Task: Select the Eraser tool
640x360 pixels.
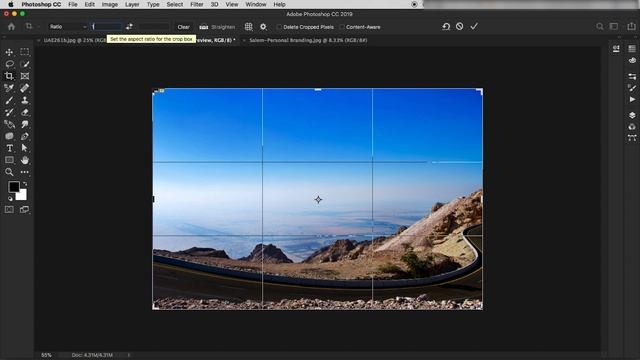Action: coord(24,112)
